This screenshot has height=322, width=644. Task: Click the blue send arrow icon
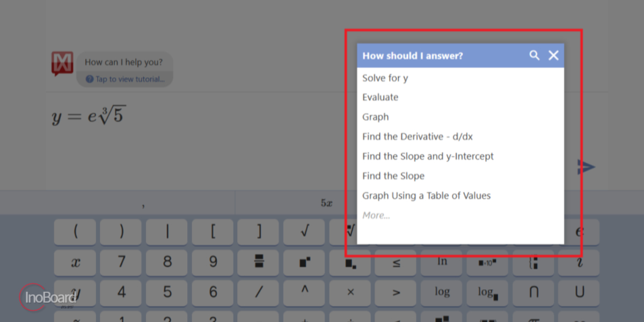pyautogui.click(x=587, y=167)
